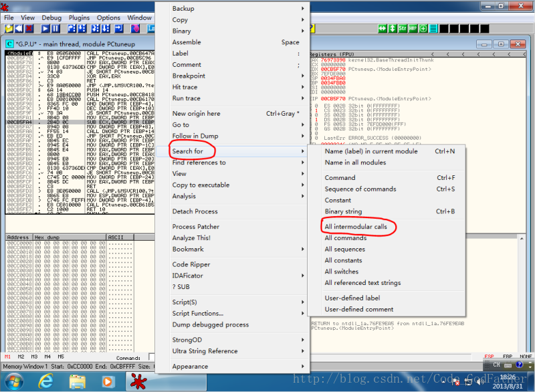Image resolution: width=535 pixels, height=392 pixels.
Task: Launch Internet Explorer from the taskbar
Action: point(45,382)
